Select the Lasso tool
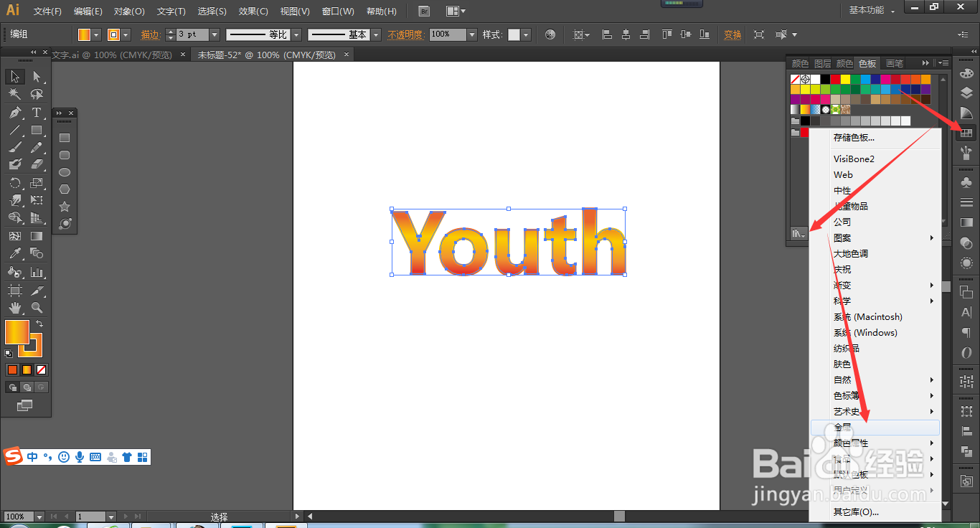The image size is (980, 528). point(37,94)
